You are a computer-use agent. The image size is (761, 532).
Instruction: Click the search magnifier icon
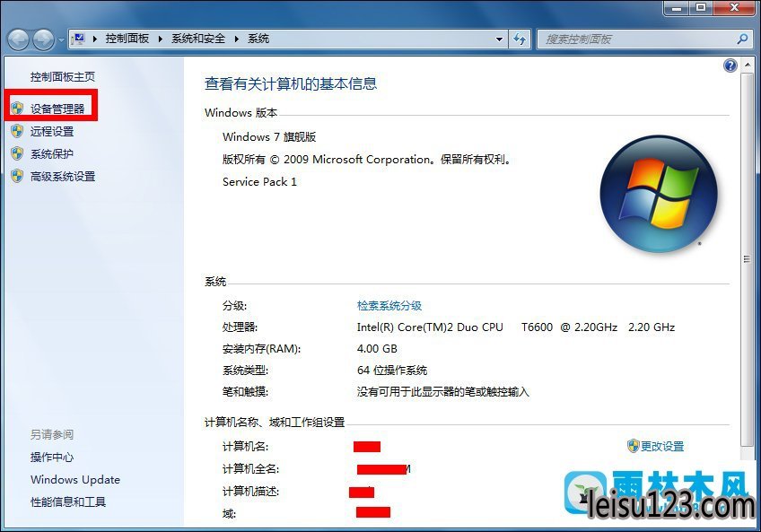coord(742,39)
